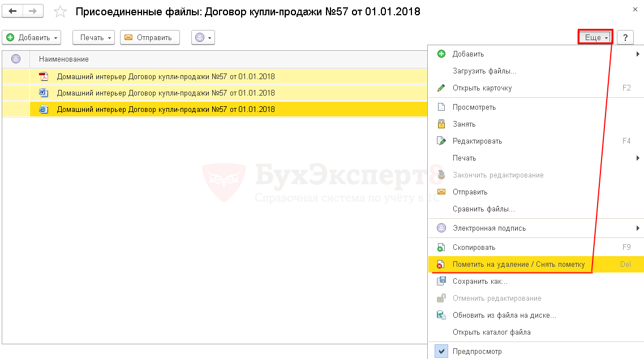Click the Еще button
The height and width of the screenshot is (359, 644).
(x=595, y=37)
